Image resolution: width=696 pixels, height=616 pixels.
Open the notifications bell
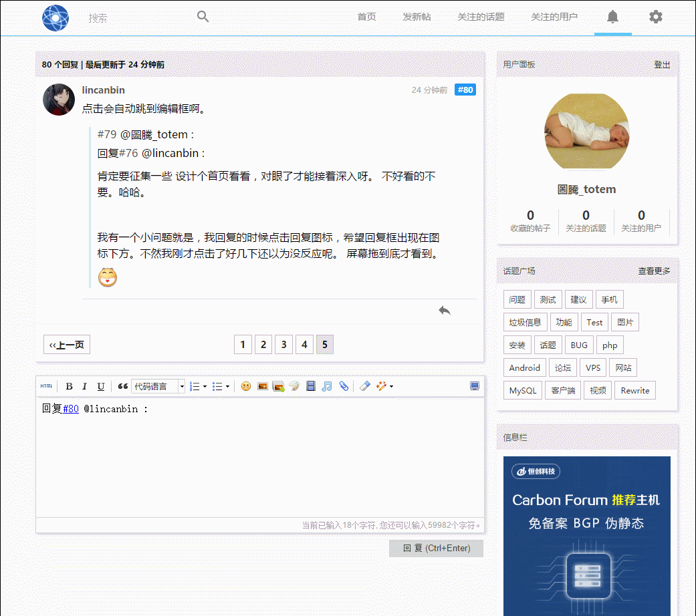tap(612, 17)
